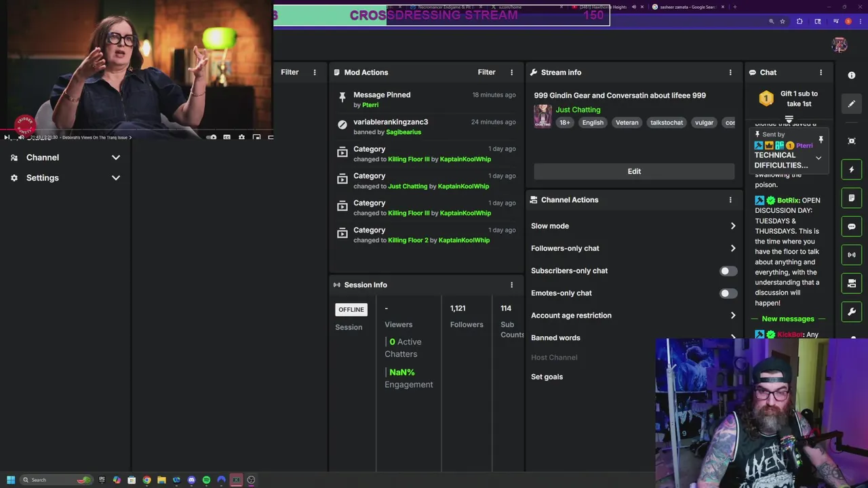Screen dimensions: 868x488
Task: Mute the video player volume
Action: coord(21,138)
